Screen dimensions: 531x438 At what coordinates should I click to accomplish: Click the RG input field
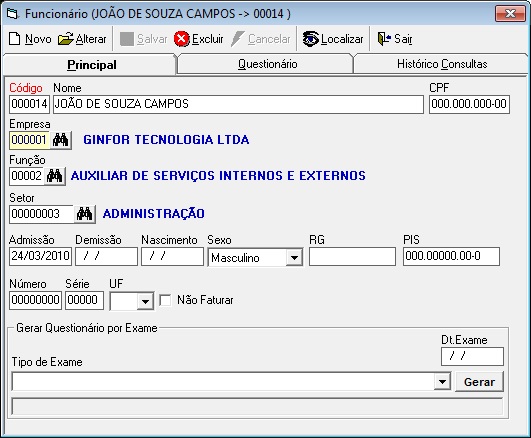point(352,256)
